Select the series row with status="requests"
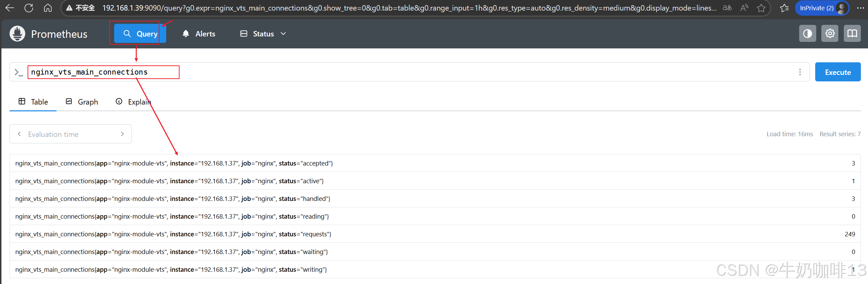868x284 pixels. 435,234
